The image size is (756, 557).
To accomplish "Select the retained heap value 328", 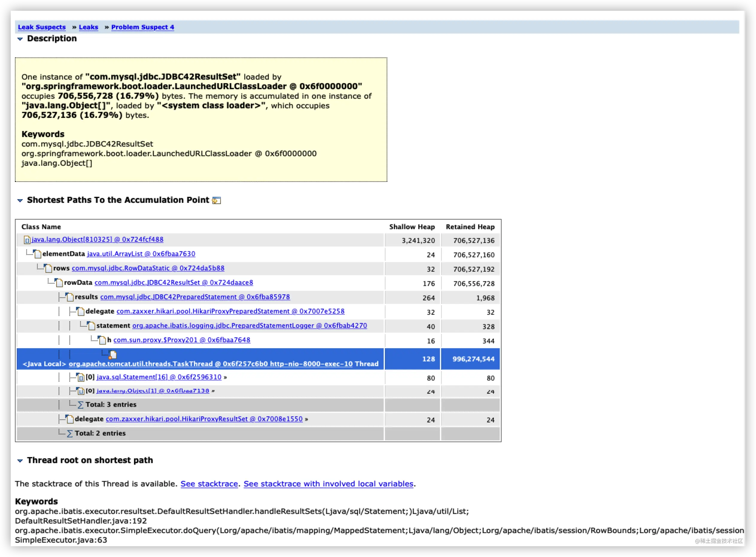I will 488,327.
